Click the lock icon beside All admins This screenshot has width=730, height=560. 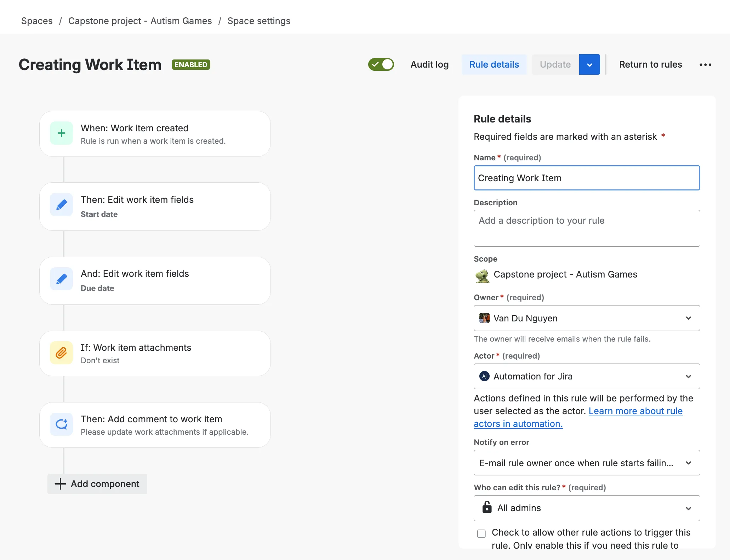point(487,508)
